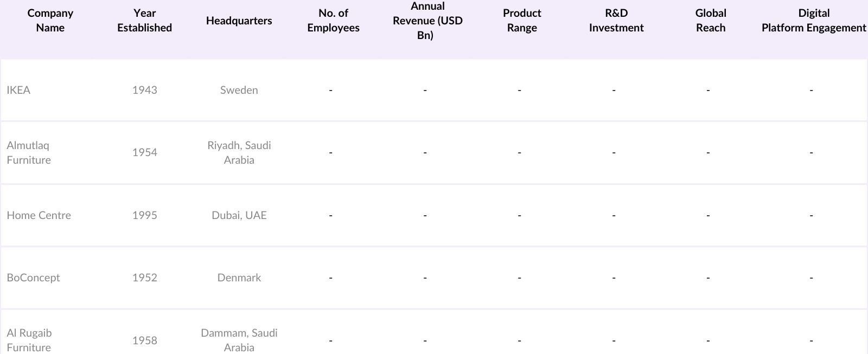The height and width of the screenshot is (354, 868).
Task: Select the IKEA company name cell
Action: (18, 90)
